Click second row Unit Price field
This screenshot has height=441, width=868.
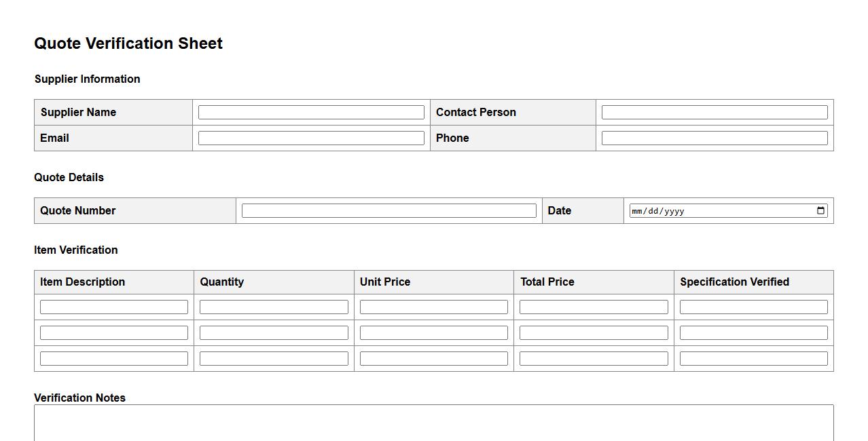point(434,333)
